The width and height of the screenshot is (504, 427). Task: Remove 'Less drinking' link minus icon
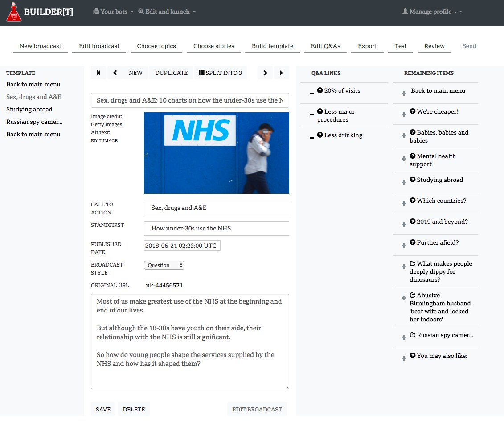pos(311,138)
